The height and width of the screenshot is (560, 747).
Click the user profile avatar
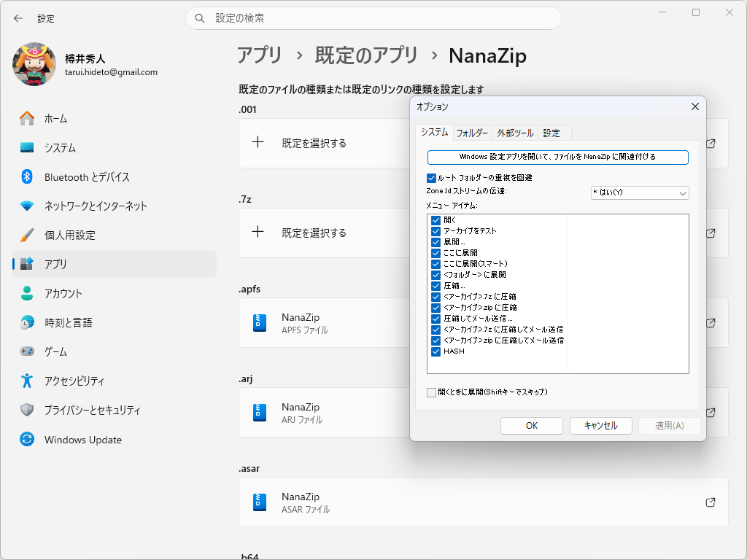click(34, 64)
